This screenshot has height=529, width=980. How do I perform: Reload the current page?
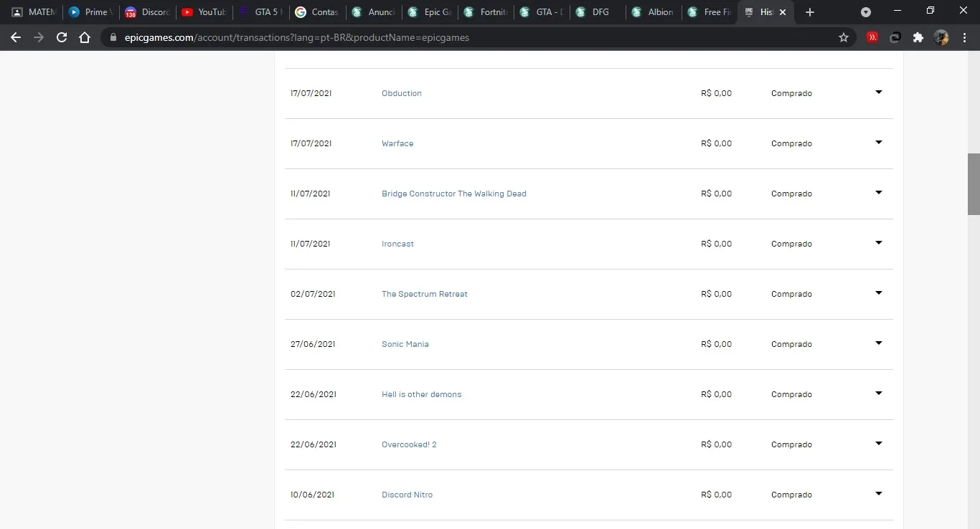[62, 37]
